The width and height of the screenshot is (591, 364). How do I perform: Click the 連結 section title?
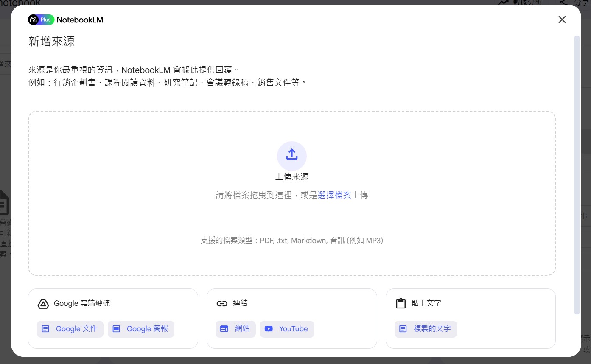pos(240,303)
